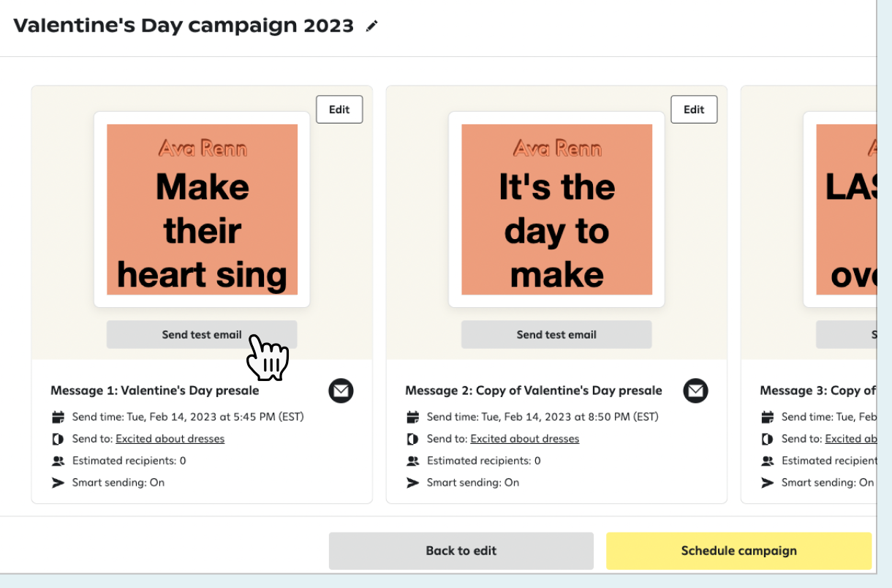The height and width of the screenshot is (588, 892).
Task: Open the envelope icon on Message 1
Action: point(340,391)
